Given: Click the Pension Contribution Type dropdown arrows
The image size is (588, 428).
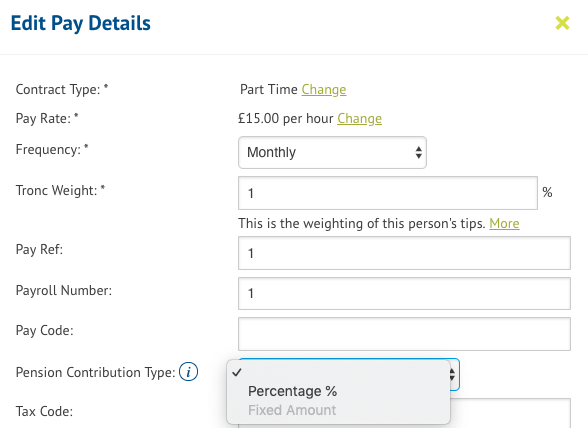Looking at the screenshot, I should [452, 374].
